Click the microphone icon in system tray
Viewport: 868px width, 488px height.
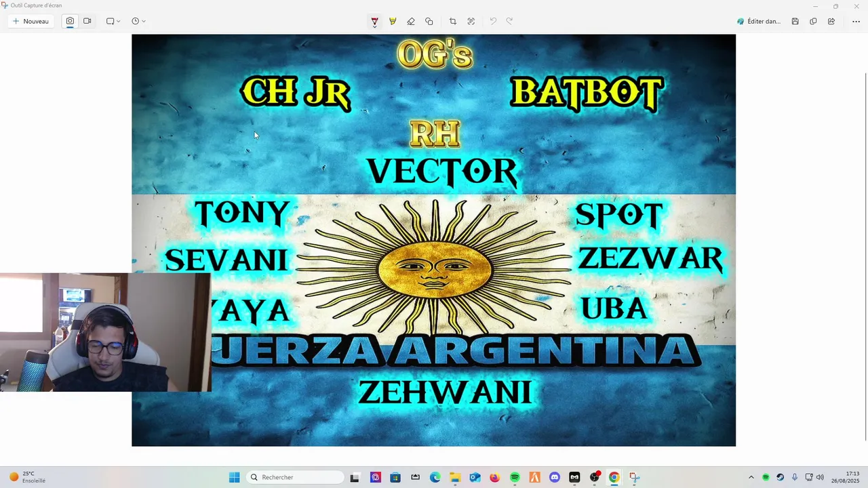tap(795, 477)
